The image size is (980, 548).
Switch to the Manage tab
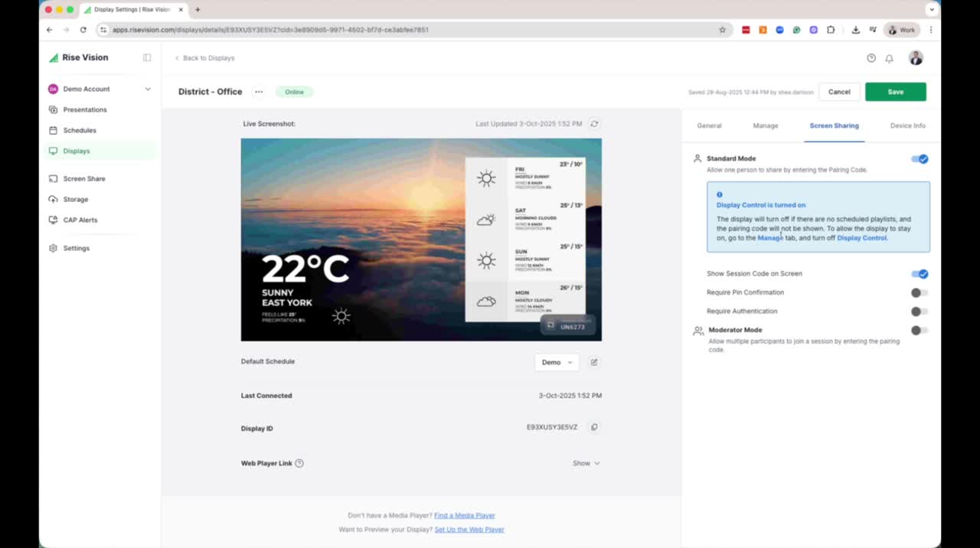click(x=765, y=126)
